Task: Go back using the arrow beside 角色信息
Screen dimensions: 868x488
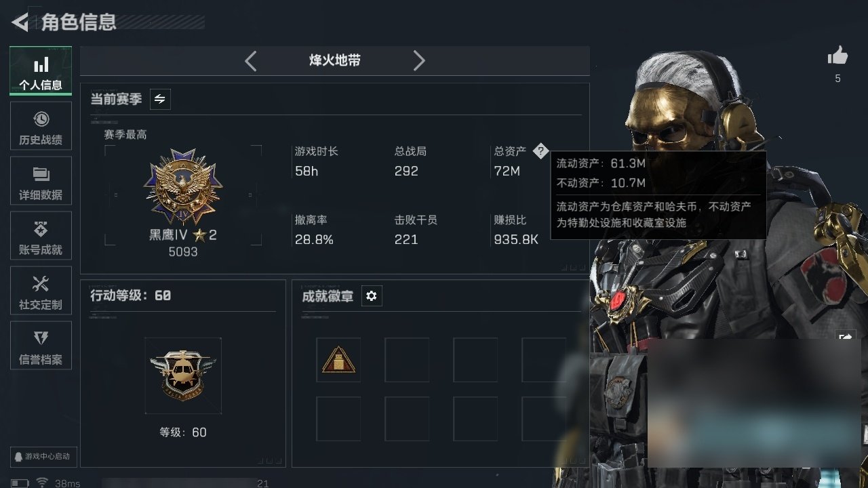Action: tap(20, 22)
